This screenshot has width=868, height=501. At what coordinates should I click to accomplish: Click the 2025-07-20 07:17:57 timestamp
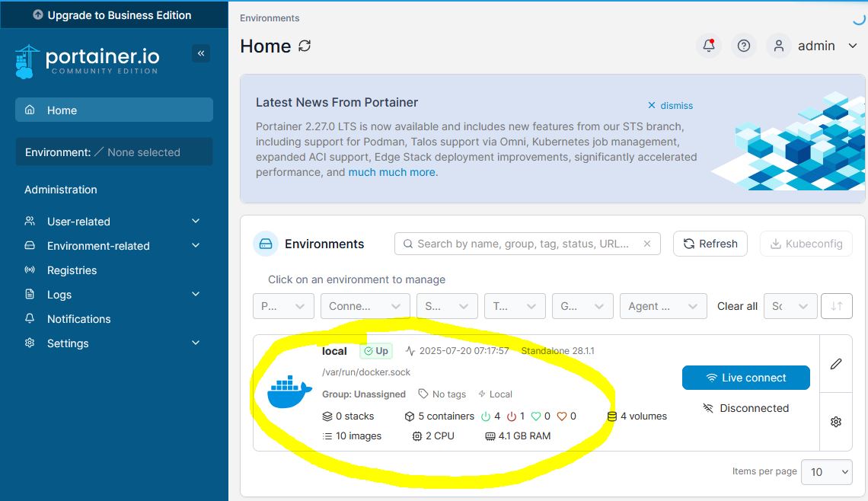click(464, 350)
